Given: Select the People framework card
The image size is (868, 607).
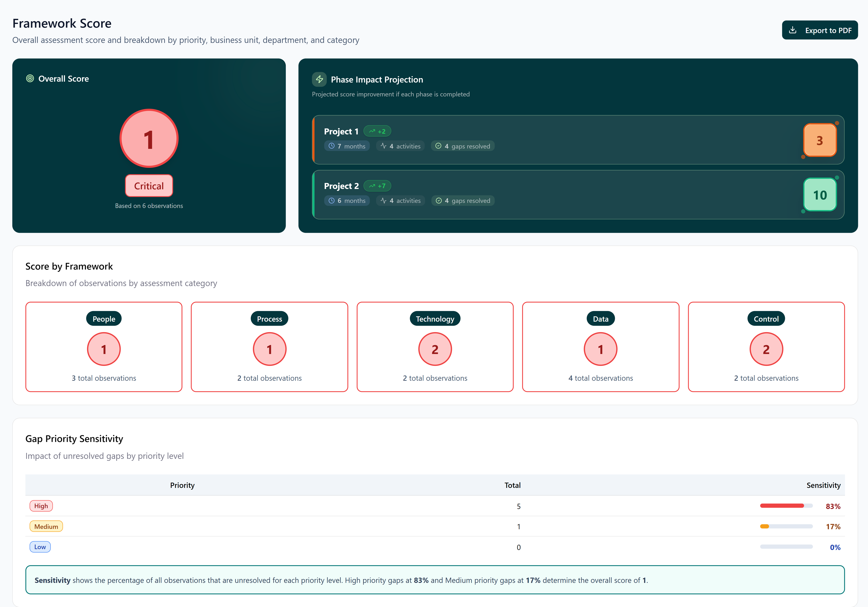Looking at the screenshot, I should (x=104, y=347).
